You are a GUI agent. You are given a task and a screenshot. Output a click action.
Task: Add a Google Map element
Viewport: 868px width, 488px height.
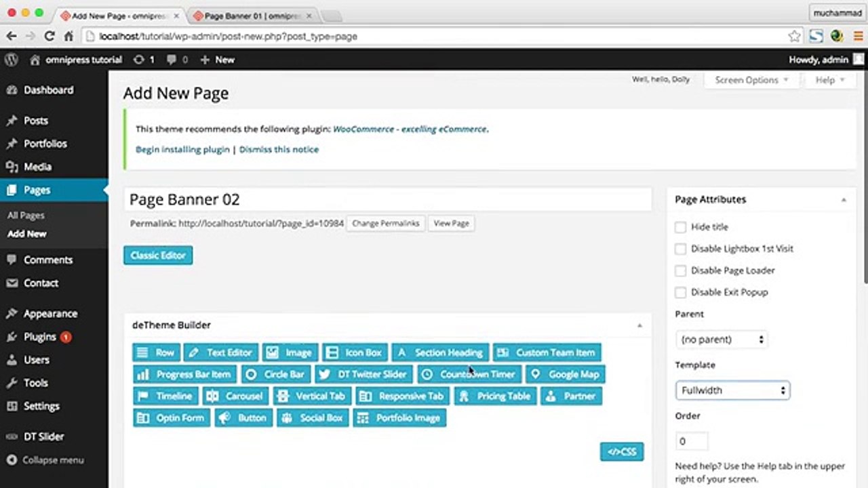pyautogui.click(x=566, y=374)
